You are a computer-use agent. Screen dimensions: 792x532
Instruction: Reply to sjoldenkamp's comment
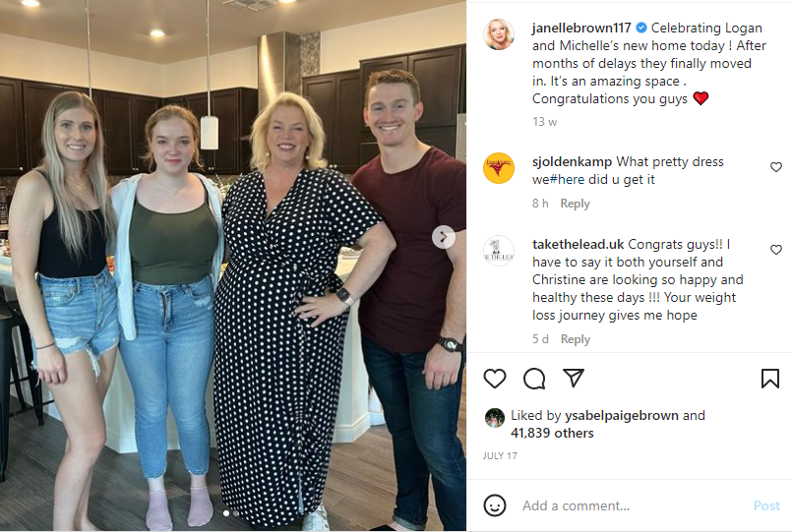pyautogui.click(x=575, y=204)
